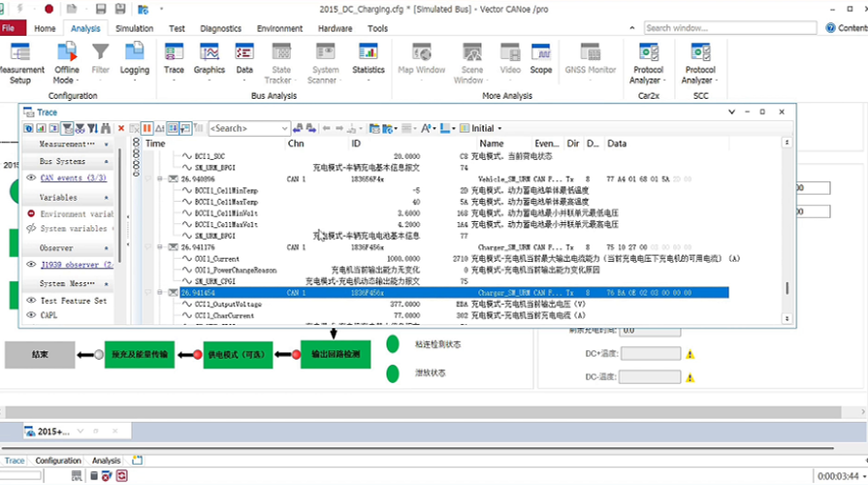Toggle Pause in the Trace toolbar
Viewport: 868px width, 485px height.
[146, 128]
